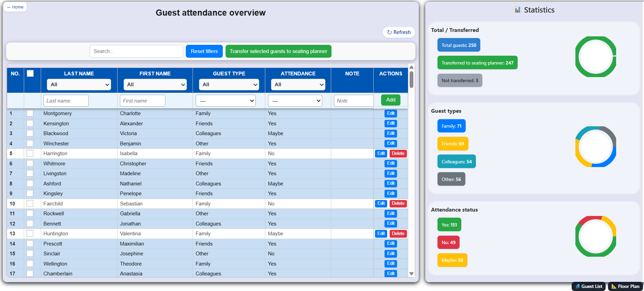Transfer selected guests to seating planner
The image size is (644, 291).
(x=279, y=51)
